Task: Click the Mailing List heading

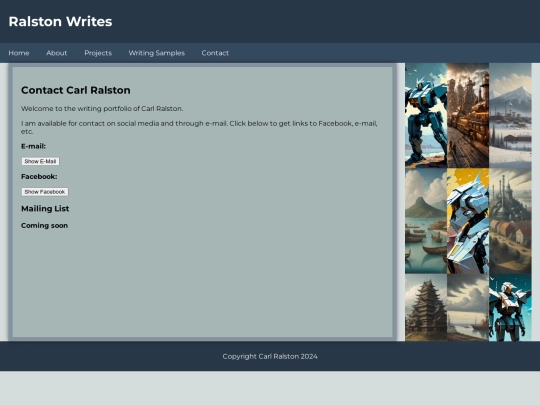Action: point(45,209)
